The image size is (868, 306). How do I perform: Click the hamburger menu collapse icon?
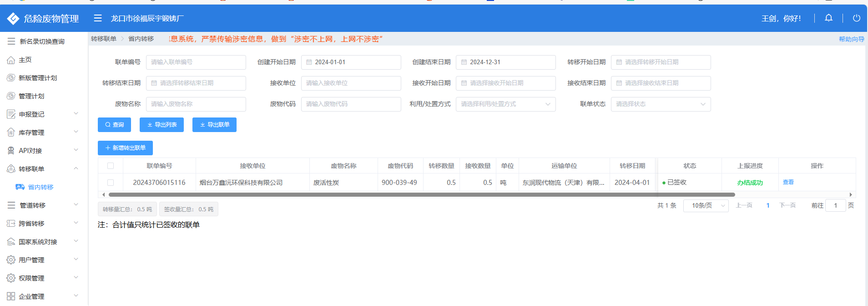[x=98, y=18]
